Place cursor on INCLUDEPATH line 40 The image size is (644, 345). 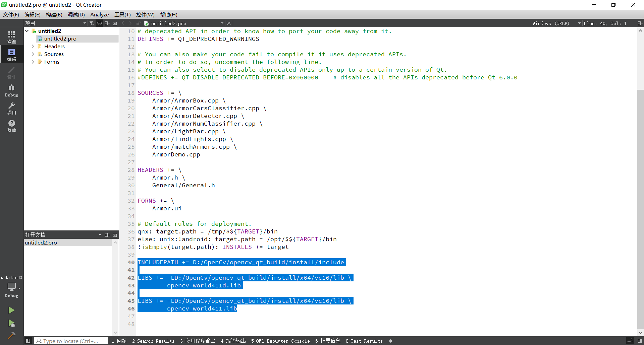(241, 262)
